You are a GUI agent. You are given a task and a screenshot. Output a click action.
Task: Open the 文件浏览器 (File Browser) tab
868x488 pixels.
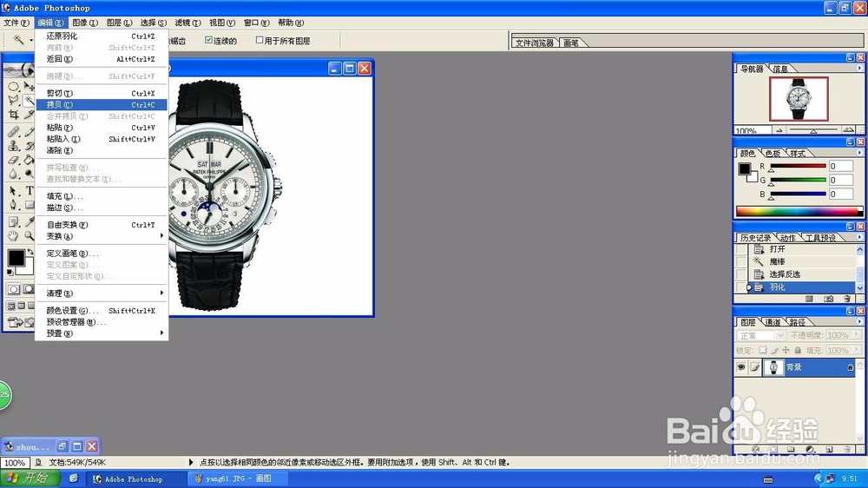pos(534,43)
